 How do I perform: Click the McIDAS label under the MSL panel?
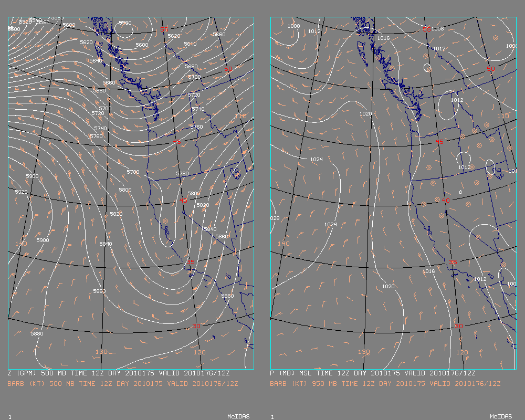click(501, 416)
